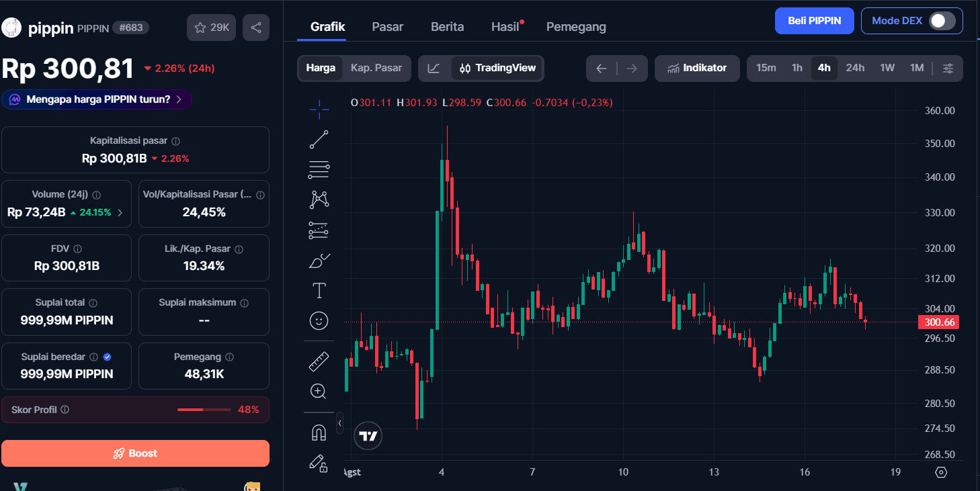The width and height of the screenshot is (980, 491).
Task: Set chart interval to 1M
Action: pos(917,68)
